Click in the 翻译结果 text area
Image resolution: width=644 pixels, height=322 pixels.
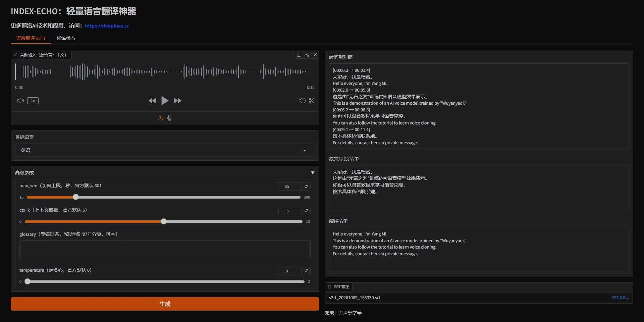(479, 250)
